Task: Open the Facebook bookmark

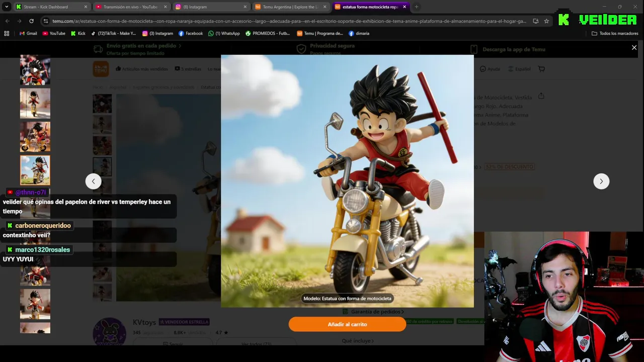Action: (191, 33)
